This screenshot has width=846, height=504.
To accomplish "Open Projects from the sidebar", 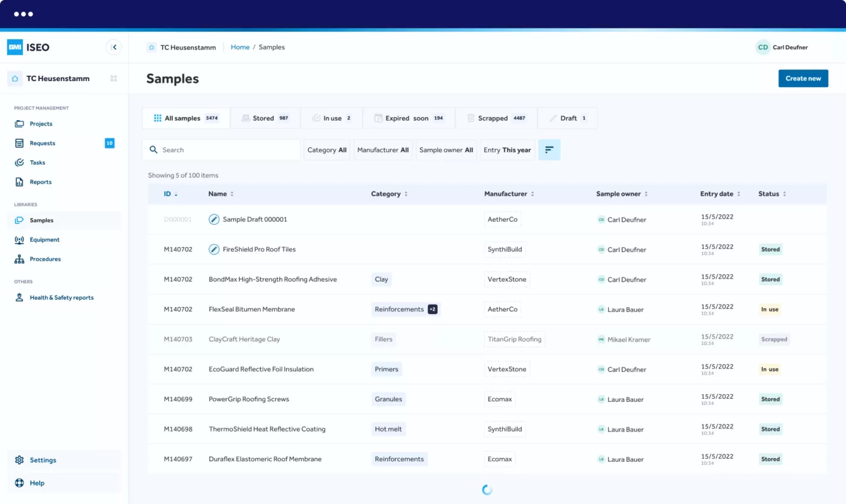I will (x=40, y=124).
